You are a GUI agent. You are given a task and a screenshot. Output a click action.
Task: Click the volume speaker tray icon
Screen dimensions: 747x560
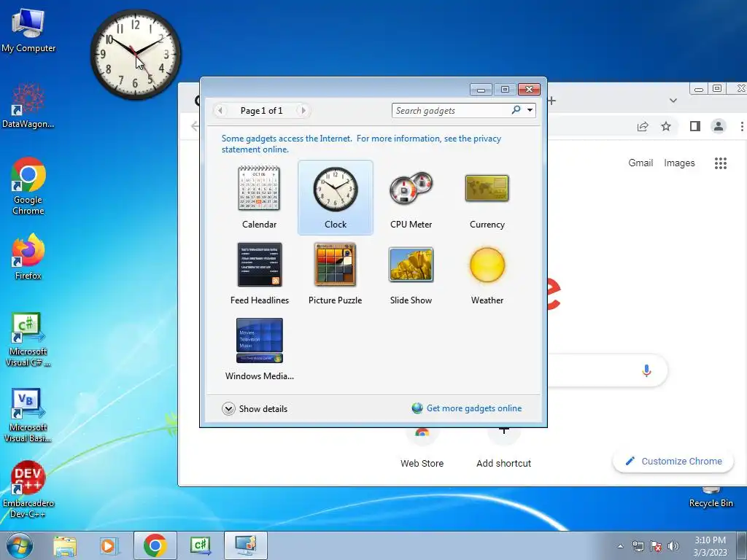click(x=673, y=547)
